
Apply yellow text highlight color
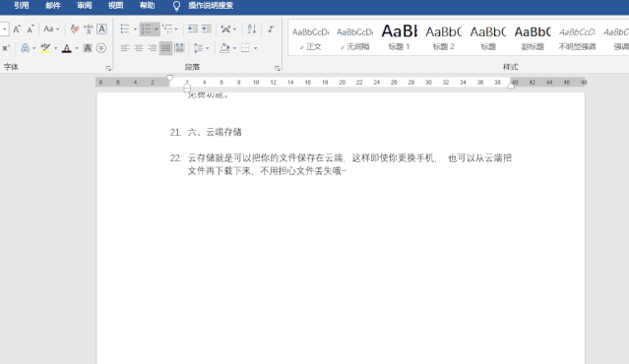[x=45, y=48]
